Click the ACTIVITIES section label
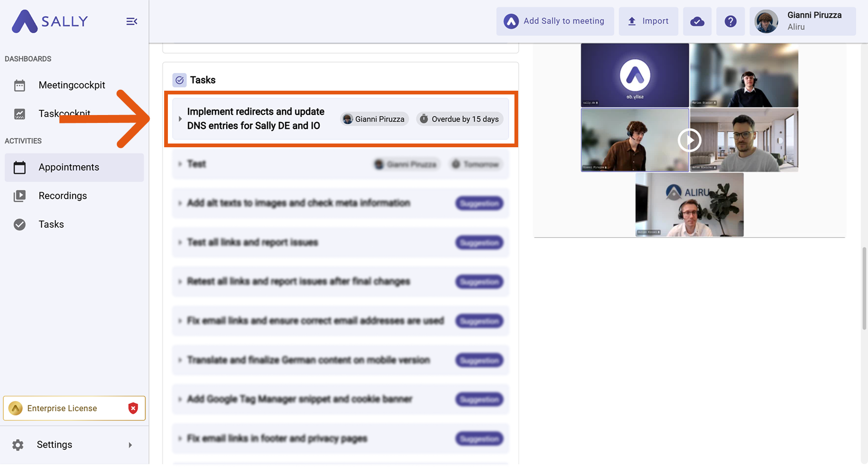The height and width of the screenshot is (467, 868). tap(23, 141)
